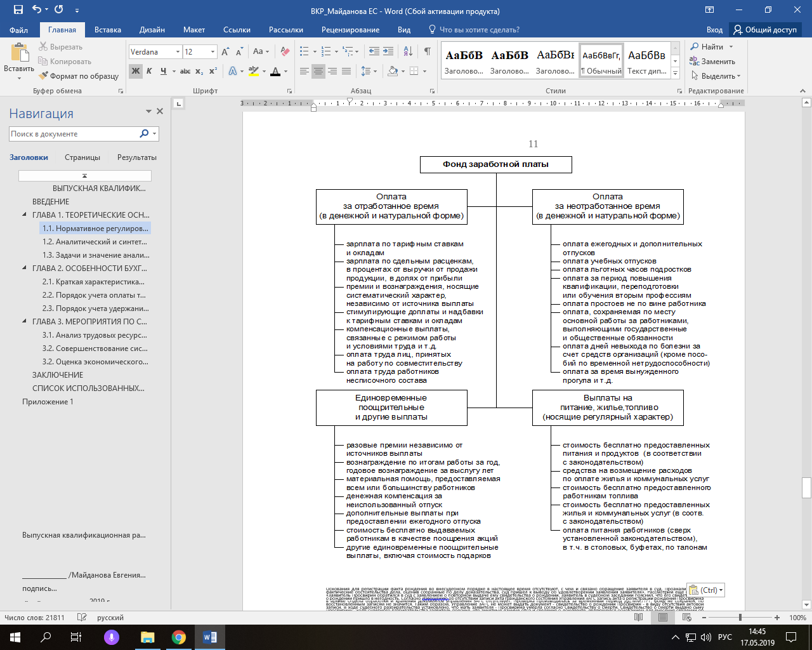Switch to the Дизайн ribbon tab
This screenshot has height=650, width=812.
pos(152,30)
